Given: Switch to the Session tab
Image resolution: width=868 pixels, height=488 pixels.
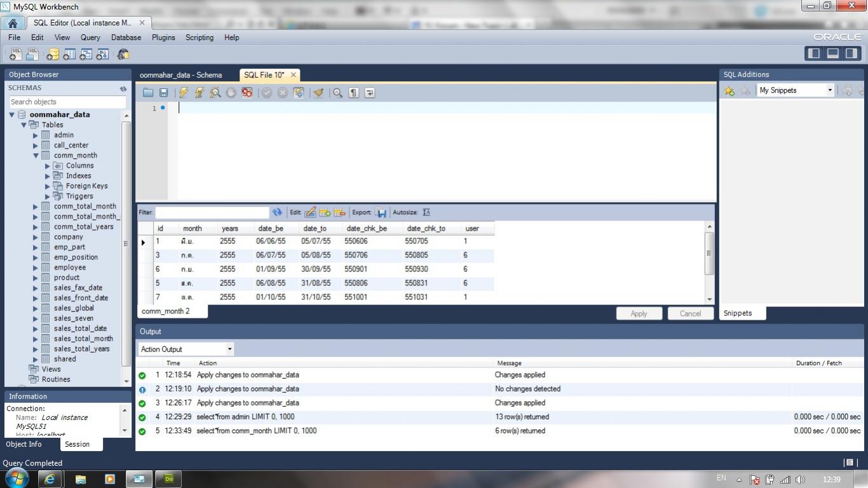Looking at the screenshot, I should (77, 444).
